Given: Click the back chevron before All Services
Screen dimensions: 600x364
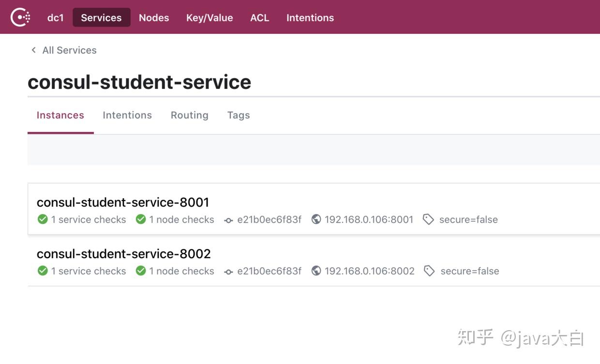Looking at the screenshot, I should [x=33, y=50].
